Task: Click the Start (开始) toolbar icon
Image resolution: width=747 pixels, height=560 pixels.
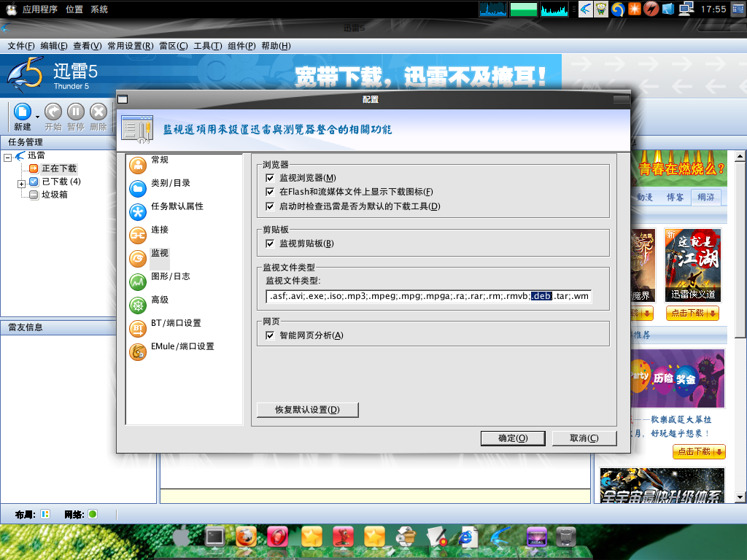Action: (x=53, y=112)
